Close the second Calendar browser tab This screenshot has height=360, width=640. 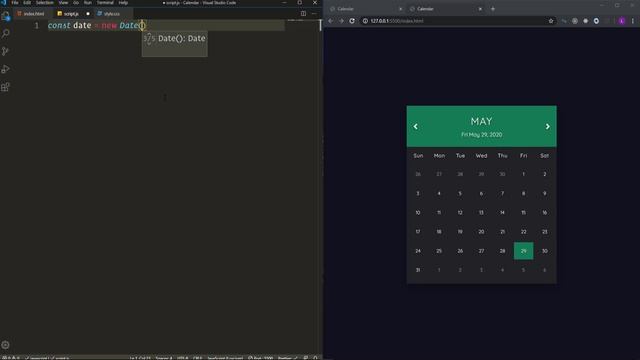click(480, 9)
